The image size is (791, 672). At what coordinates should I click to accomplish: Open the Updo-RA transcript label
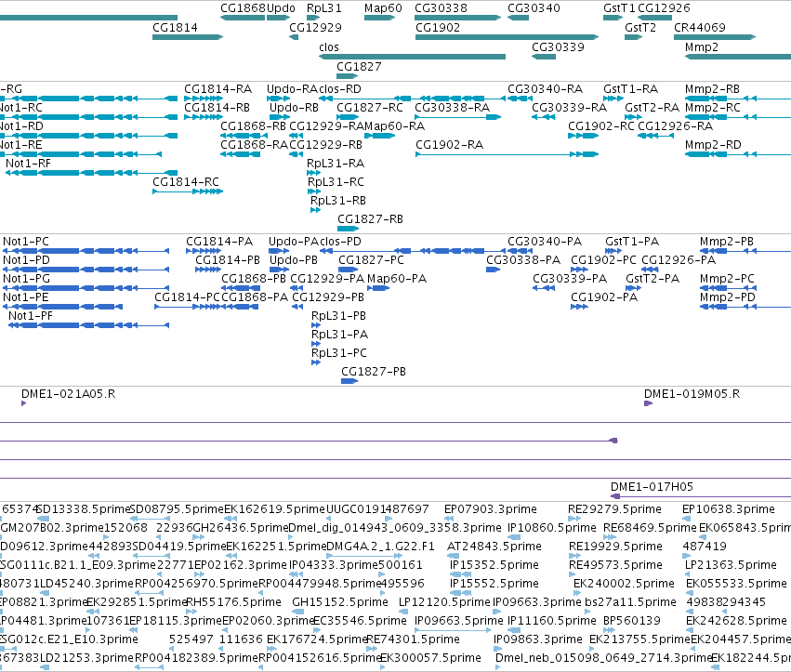click(x=293, y=89)
